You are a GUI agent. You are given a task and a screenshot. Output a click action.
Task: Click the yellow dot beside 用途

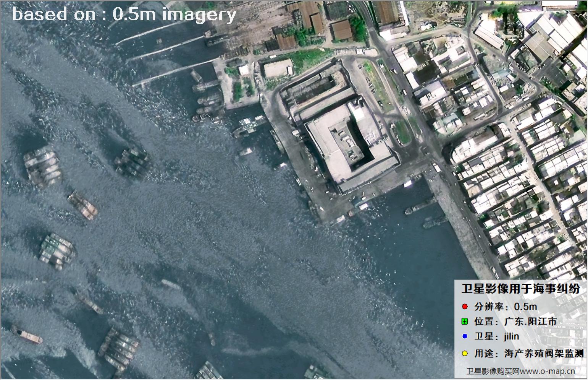click(x=465, y=353)
